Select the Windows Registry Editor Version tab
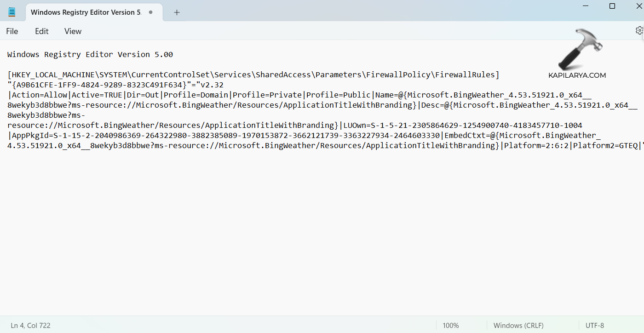644x333 pixels. 86,12
